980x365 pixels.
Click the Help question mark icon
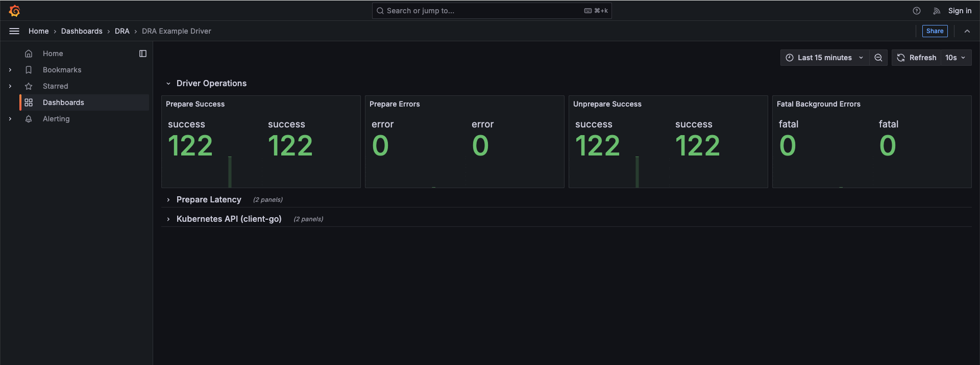click(917, 11)
